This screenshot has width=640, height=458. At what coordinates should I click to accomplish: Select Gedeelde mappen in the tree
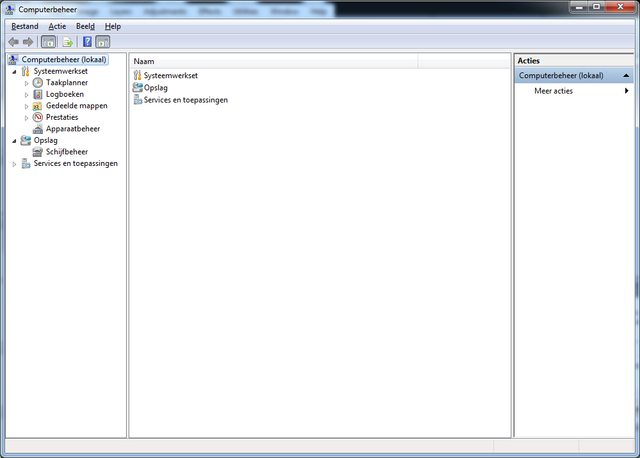point(77,106)
